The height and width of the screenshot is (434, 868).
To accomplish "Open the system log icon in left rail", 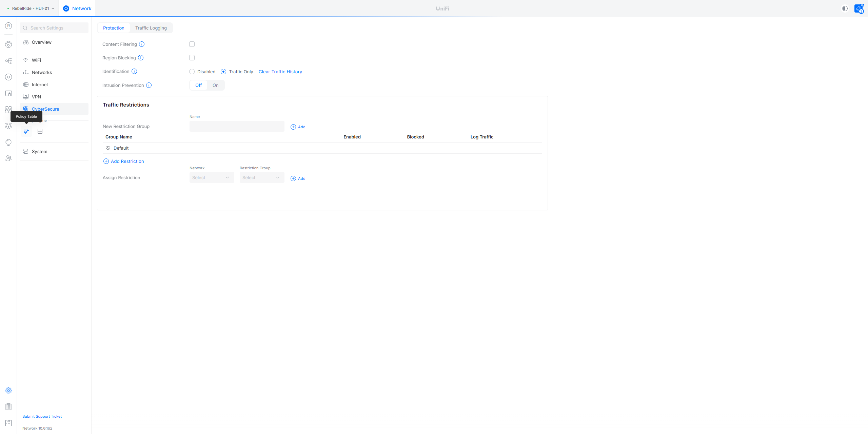I will (x=8, y=407).
